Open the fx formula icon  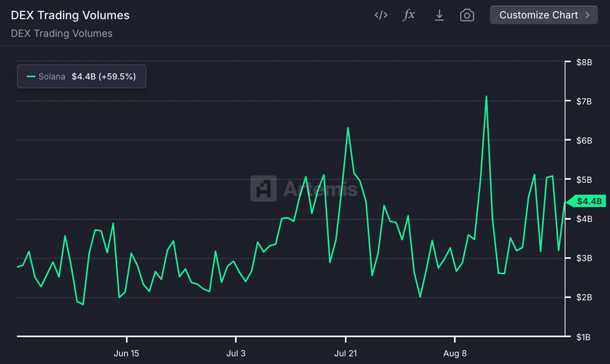409,15
